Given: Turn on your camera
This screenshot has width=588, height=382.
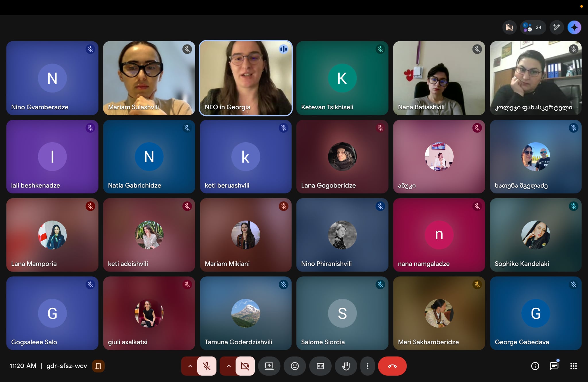Looking at the screenshot, I should coord(245,366).
